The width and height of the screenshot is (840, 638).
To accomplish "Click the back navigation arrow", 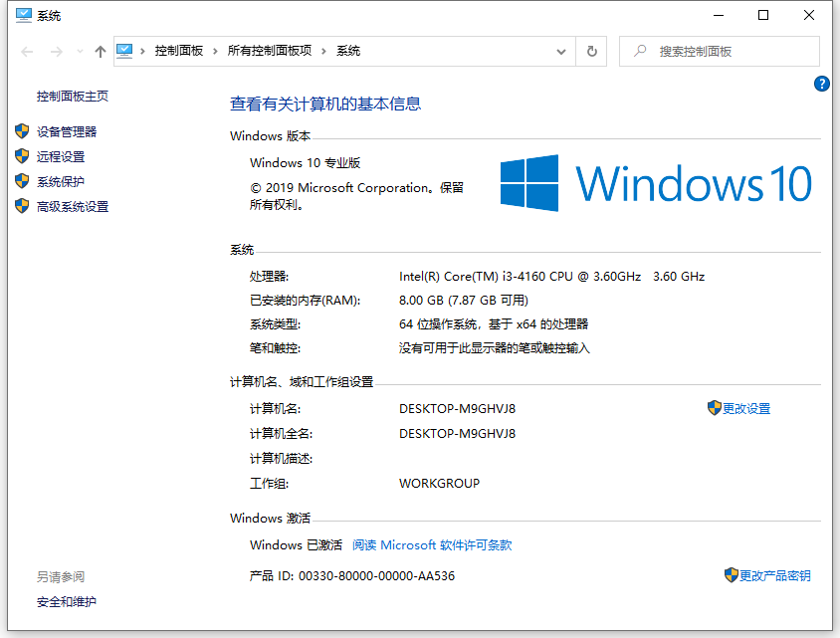I will [x=27, y=52].
